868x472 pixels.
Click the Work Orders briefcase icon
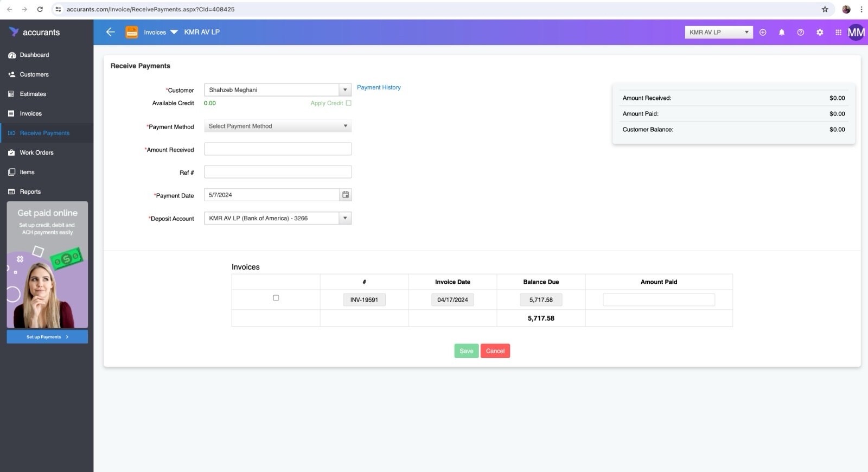[x=11, y=152]
